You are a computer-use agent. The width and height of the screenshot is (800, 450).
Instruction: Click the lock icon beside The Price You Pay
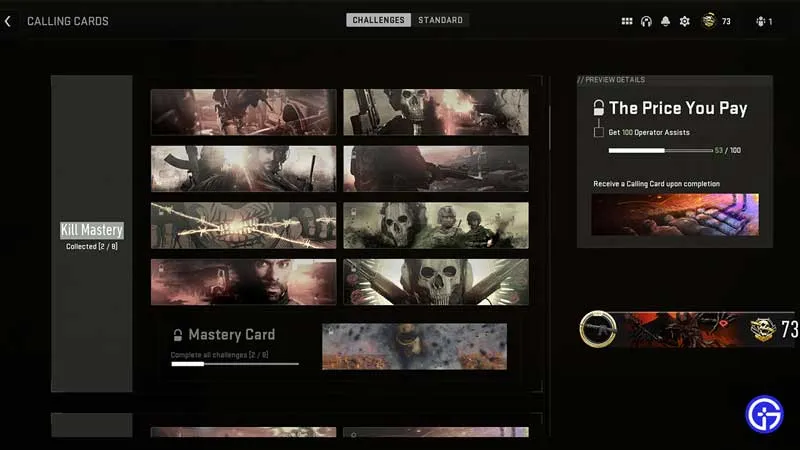598,108
